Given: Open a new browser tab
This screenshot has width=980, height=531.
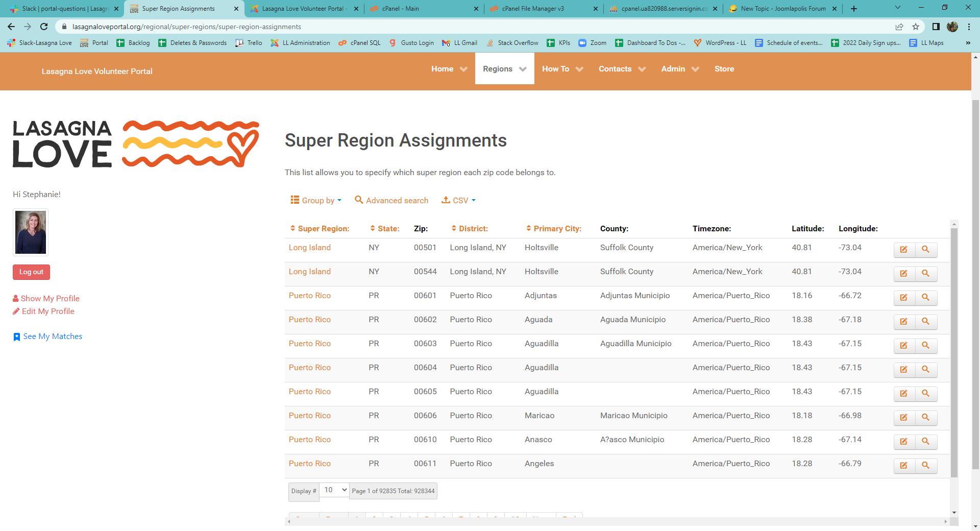Looking at the screenshot, I should pos(854,9).
